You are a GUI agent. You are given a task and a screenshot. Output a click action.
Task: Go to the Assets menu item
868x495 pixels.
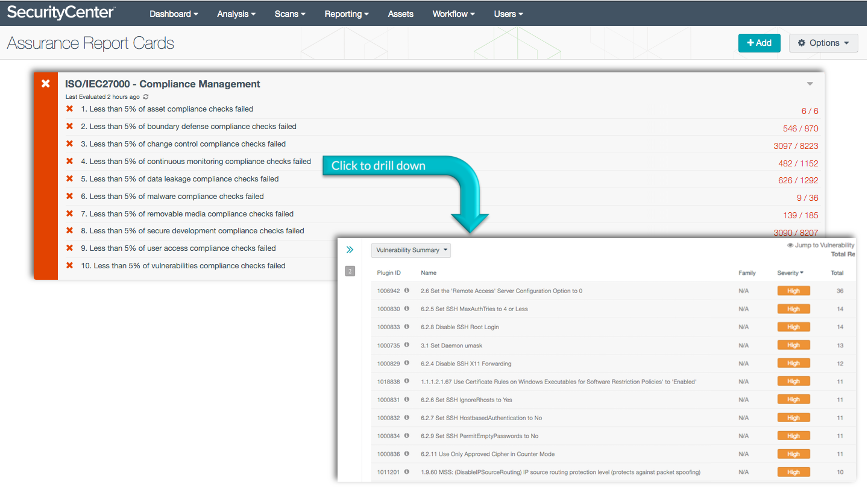coord(401,14)
